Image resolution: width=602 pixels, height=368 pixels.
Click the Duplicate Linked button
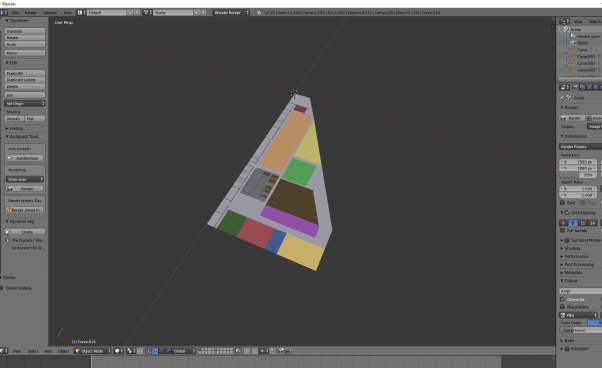tap(25, 80)
